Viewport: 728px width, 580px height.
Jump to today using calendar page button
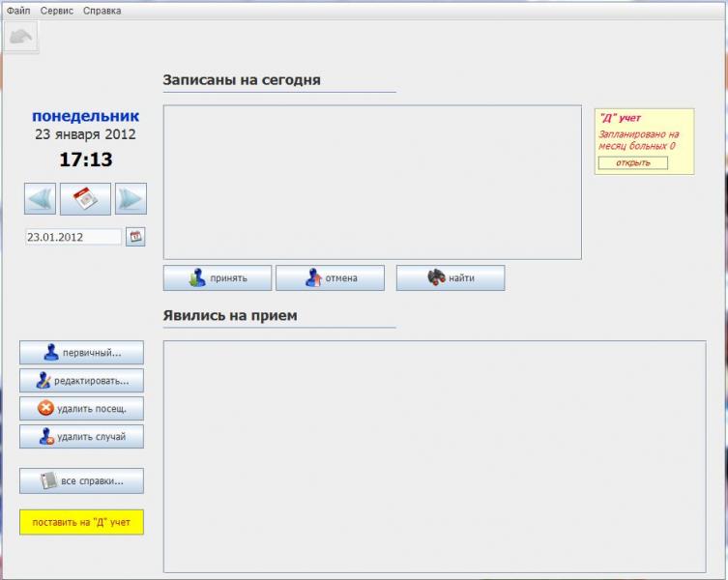[85, 199]
